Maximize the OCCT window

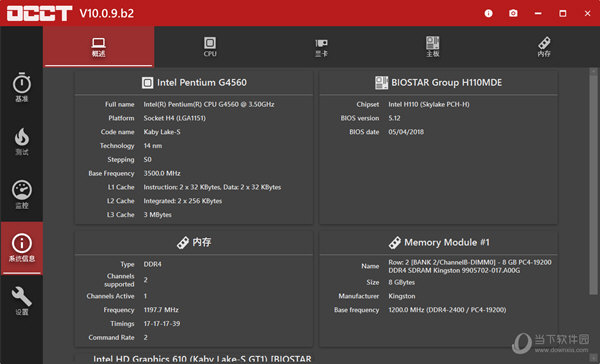[x=562, y=13]
